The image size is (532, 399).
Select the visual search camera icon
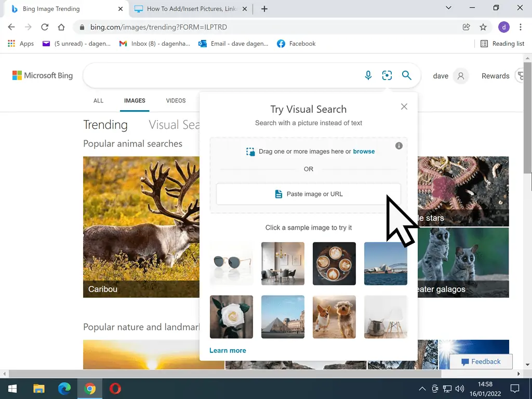pos(387,75)
